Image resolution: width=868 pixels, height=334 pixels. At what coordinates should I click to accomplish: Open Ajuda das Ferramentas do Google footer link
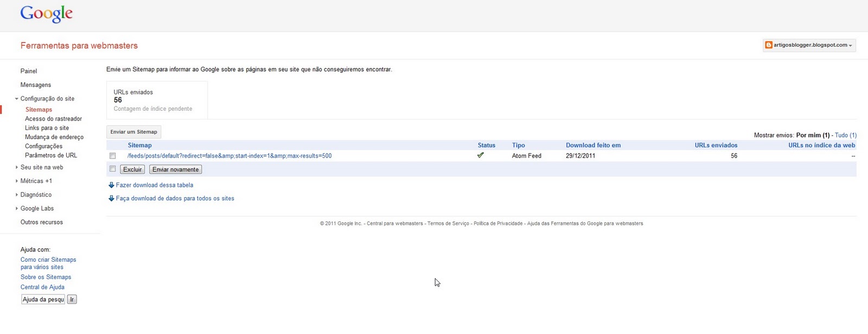click(585, 224)
